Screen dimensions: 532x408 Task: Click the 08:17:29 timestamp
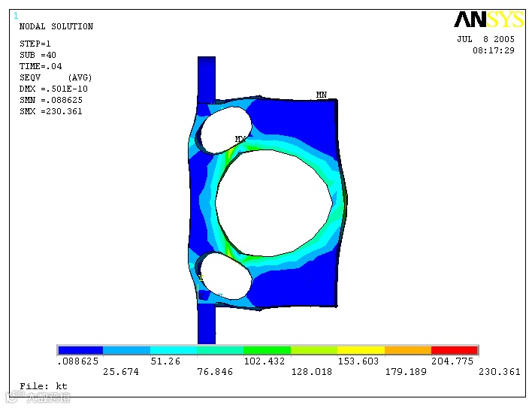click(x=494, y=50)
